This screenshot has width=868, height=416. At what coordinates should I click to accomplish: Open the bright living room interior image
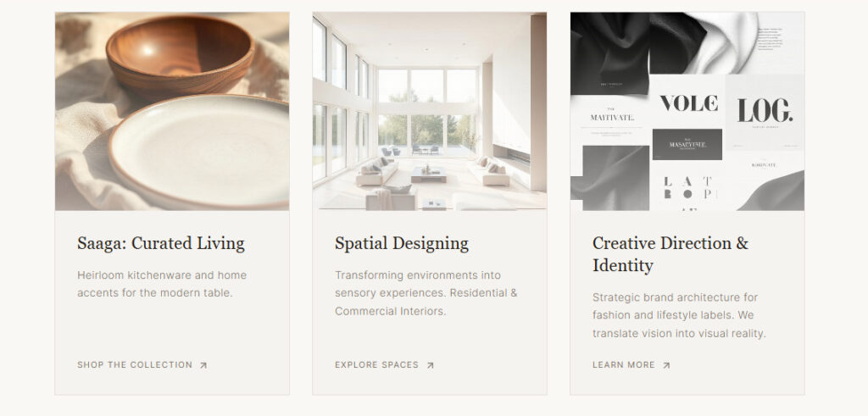[430, 111]
